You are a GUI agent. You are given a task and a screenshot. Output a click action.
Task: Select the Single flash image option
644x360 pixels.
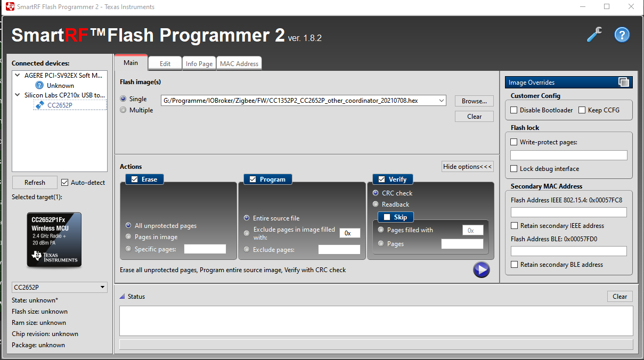click(x=124, y=99)
